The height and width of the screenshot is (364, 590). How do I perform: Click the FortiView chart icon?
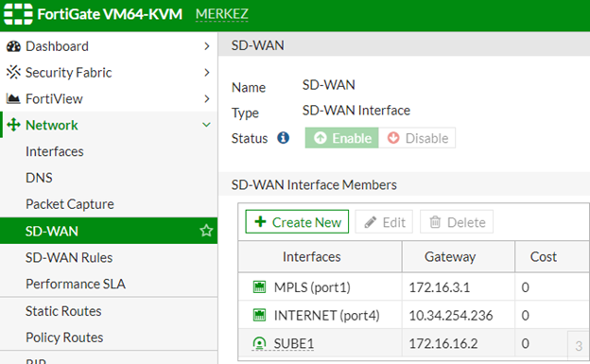coord(13,98)
